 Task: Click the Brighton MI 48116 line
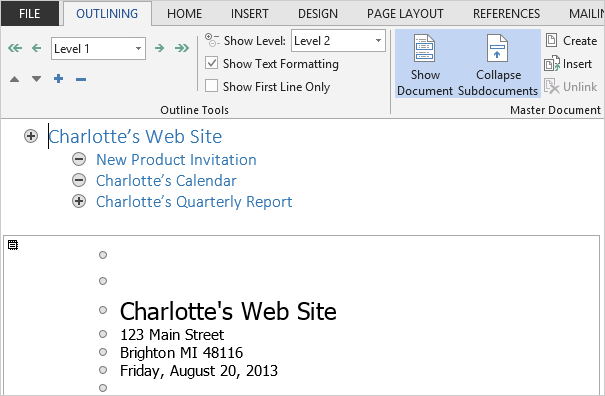[x=181, y=352]
